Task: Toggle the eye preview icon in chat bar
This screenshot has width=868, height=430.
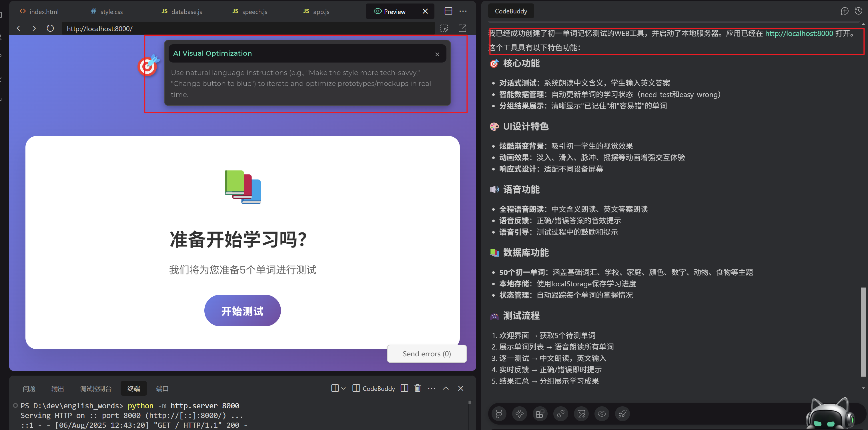Action: [x=602, y=413]
